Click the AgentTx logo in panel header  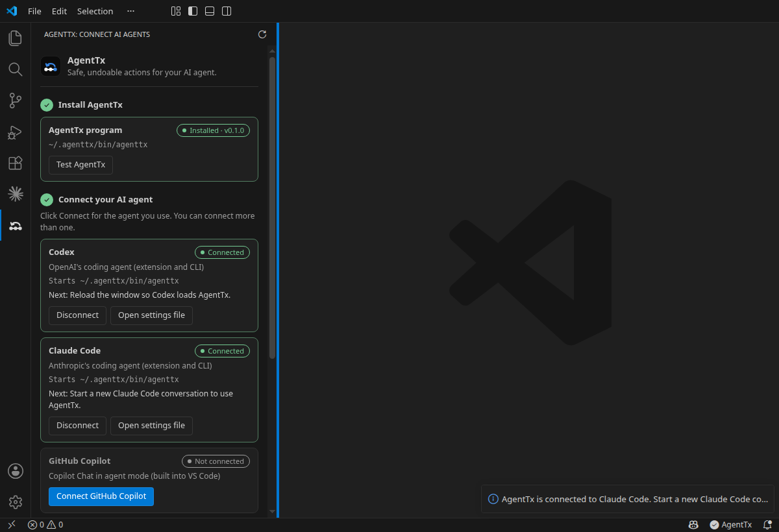coord(51,66)
